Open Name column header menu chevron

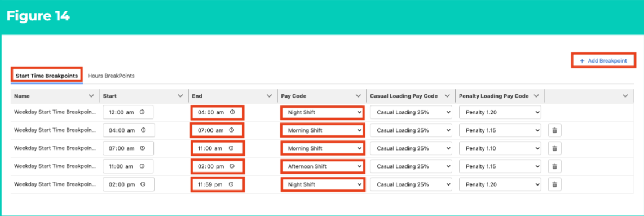[x=91, y=96]
